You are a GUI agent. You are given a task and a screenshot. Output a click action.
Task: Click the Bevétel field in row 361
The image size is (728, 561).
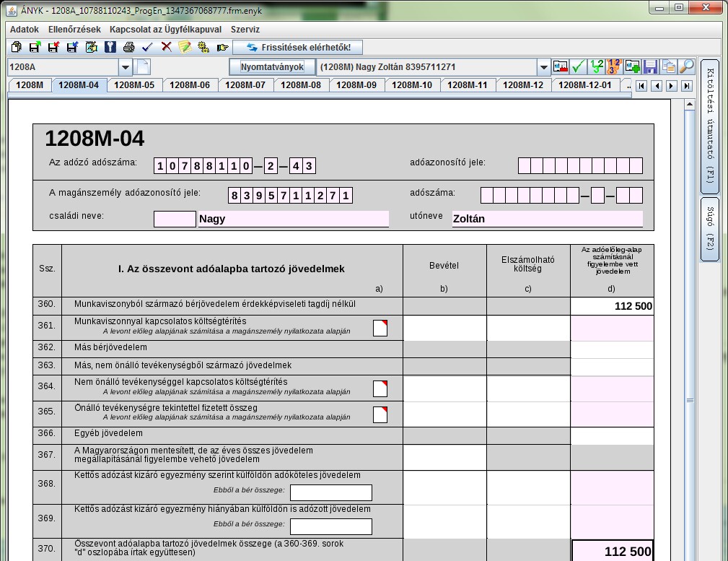coord(444,328)
